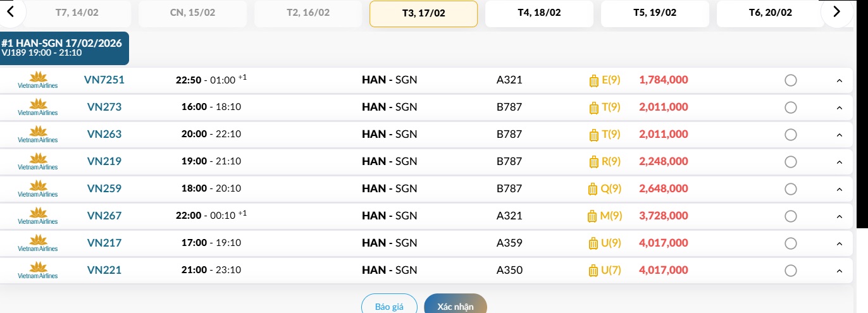Switch to the T4, 18/02 date tab
Screen dimensions: 868x313
pyautogui.click(x=539, y=13)
